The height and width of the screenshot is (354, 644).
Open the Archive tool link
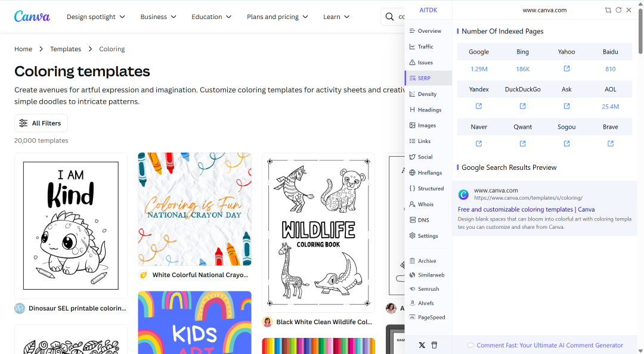423,261
